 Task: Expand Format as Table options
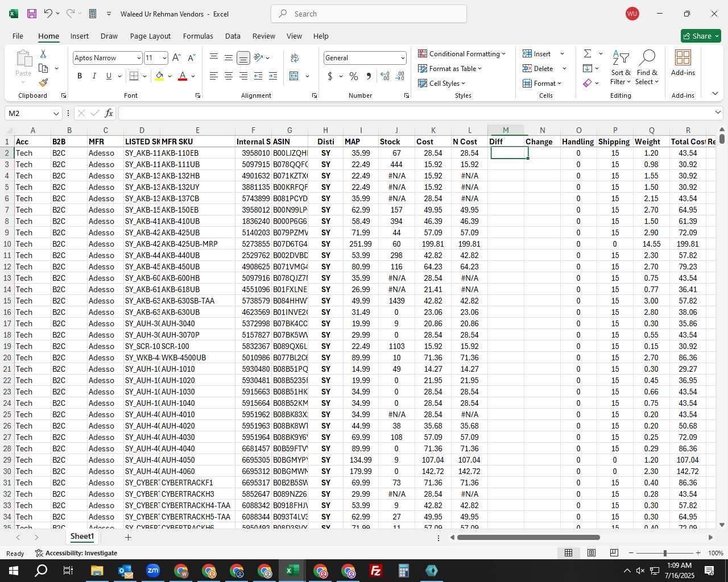[450, 68]
